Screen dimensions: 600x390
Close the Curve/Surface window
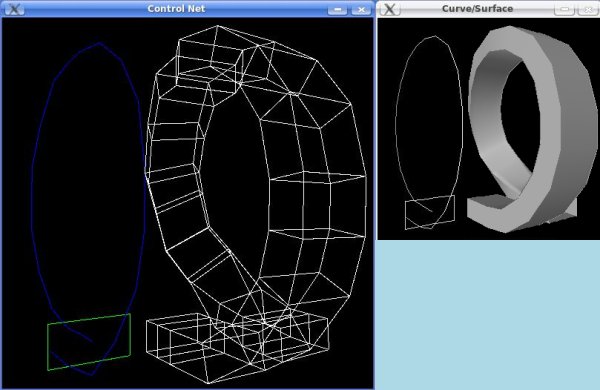[587, 10]
